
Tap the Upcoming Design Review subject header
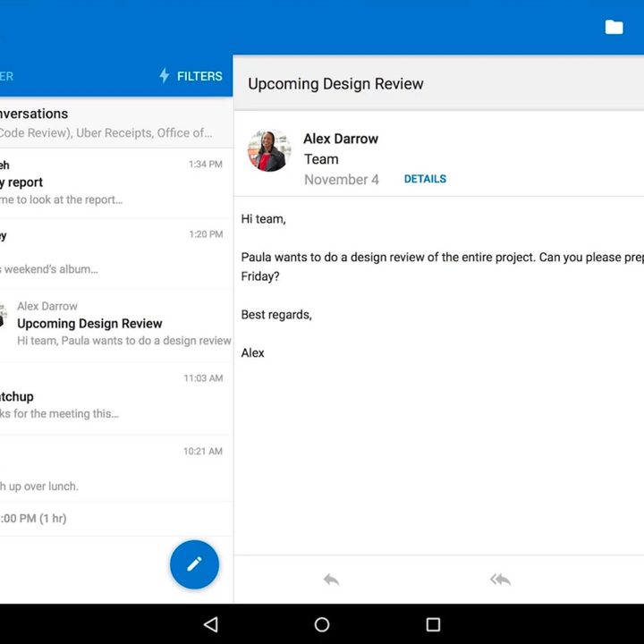(335, 84)
